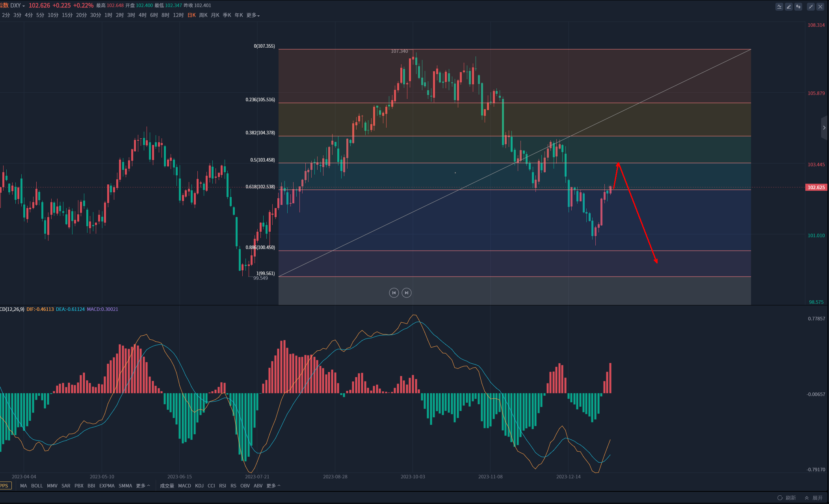Toggle the MA overlay indicator

coord(24,486)
